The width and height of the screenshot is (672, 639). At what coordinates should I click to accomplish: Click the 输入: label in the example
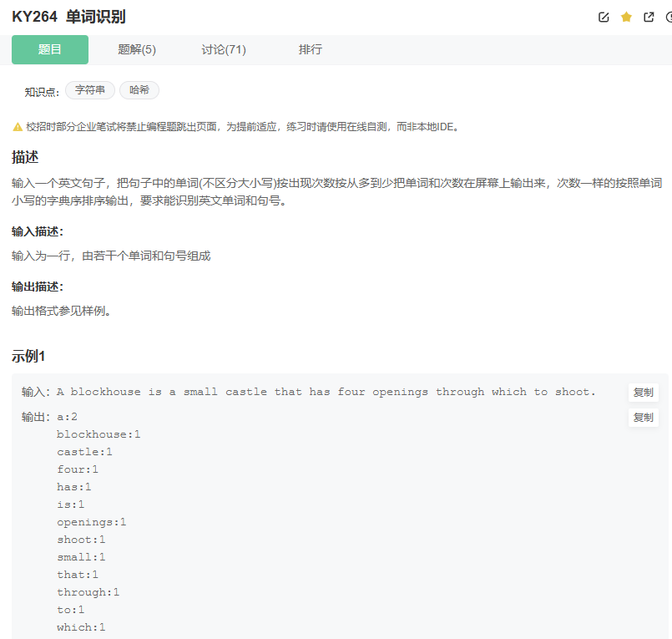[x=36, y=392]
